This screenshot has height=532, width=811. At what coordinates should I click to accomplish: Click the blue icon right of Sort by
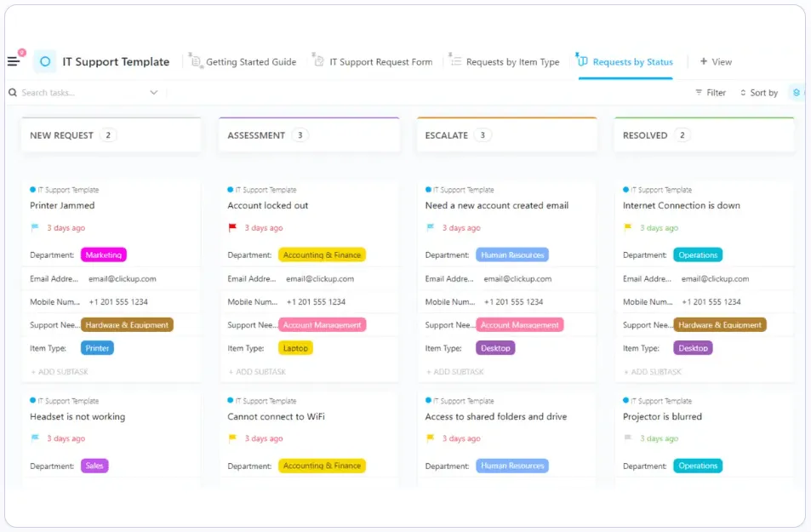pyautogui.click(x=797, y=93)
